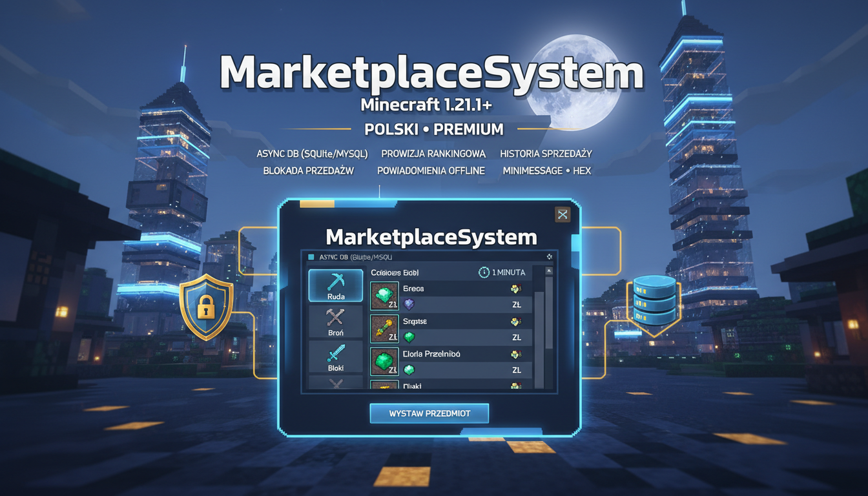Viewport: 868px width, 496px height.
Task: Click the MarketplaceSystem title inside the panel
Action: click(x=431, y=236)
